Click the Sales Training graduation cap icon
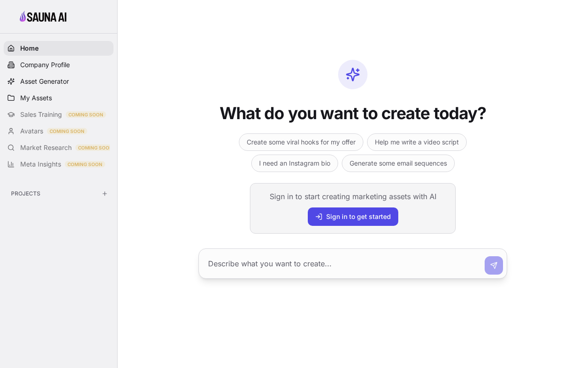The height and width of the screenshot is (368, 588). (x=11, y=115)
